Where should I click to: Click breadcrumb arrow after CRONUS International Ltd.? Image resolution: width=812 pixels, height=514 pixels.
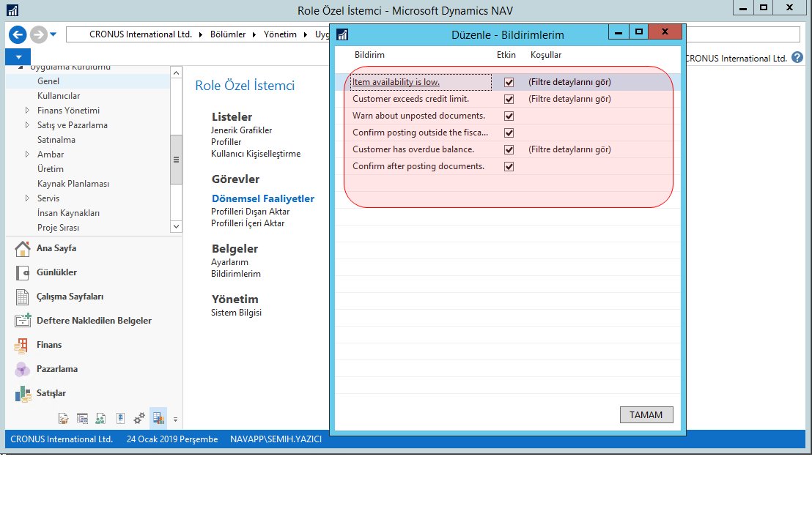(200, 34)
